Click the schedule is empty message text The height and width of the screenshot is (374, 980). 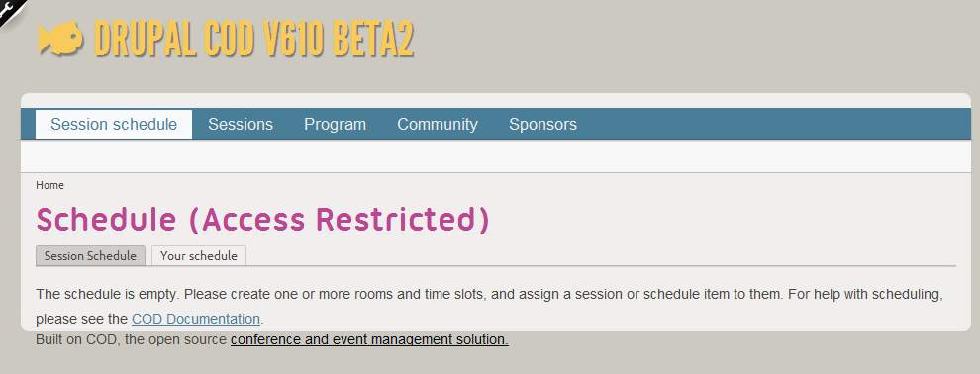click(x=489, y=306)
